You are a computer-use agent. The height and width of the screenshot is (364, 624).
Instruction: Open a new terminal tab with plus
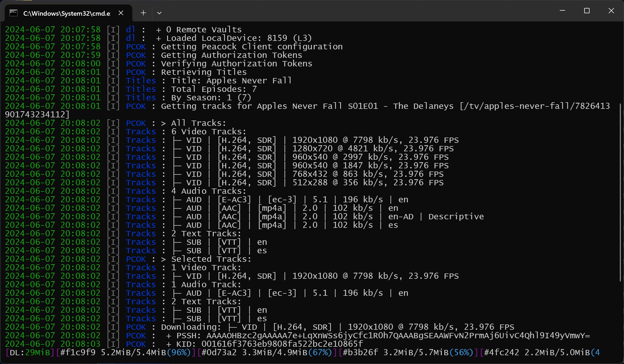point(143,13)
